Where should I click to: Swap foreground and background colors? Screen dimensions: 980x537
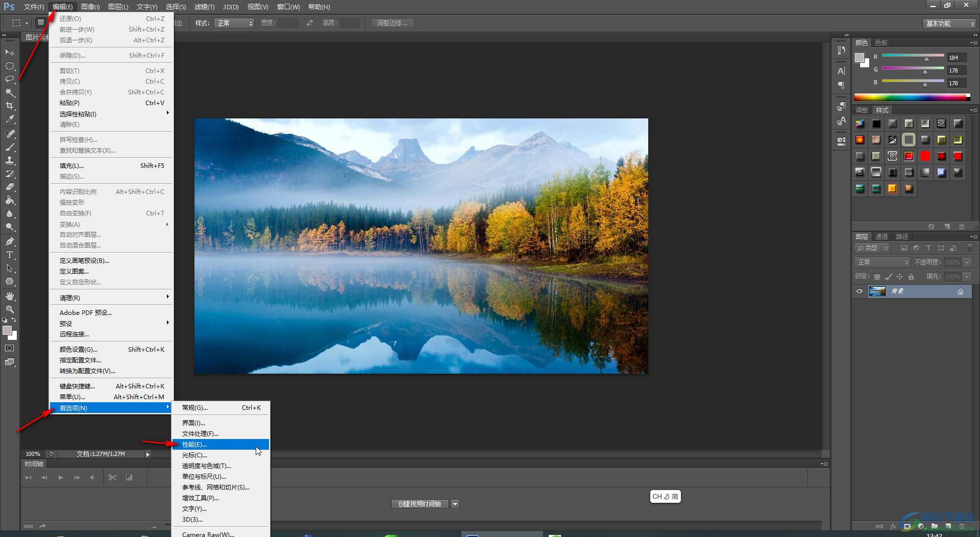click(14, 320)
